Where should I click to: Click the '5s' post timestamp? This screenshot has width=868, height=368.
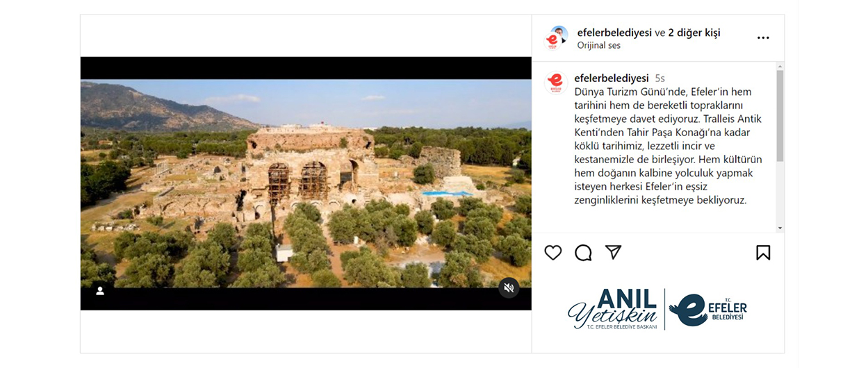point(660,78)
